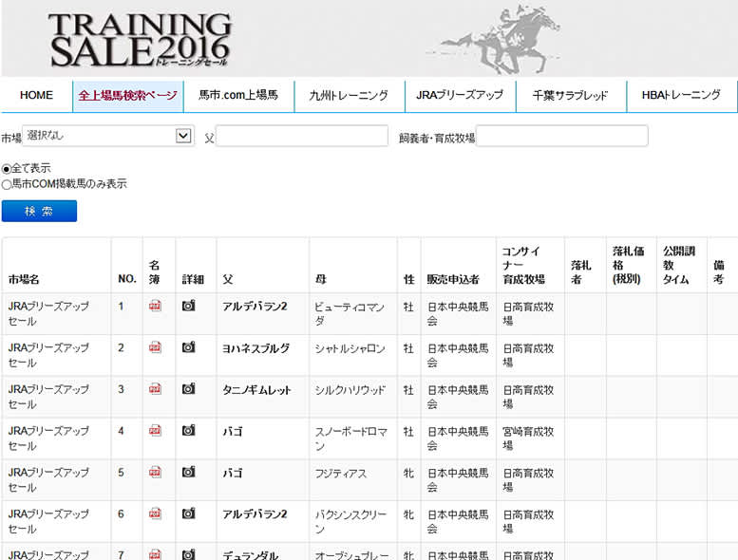
Task: Click sire link アルデバラン2 in row 6
Action: 255,514
